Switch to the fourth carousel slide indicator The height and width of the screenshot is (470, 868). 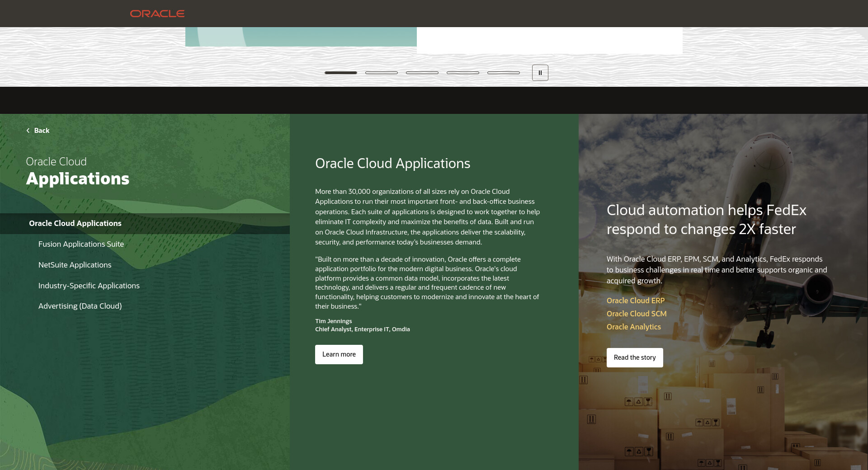point(462,73)
